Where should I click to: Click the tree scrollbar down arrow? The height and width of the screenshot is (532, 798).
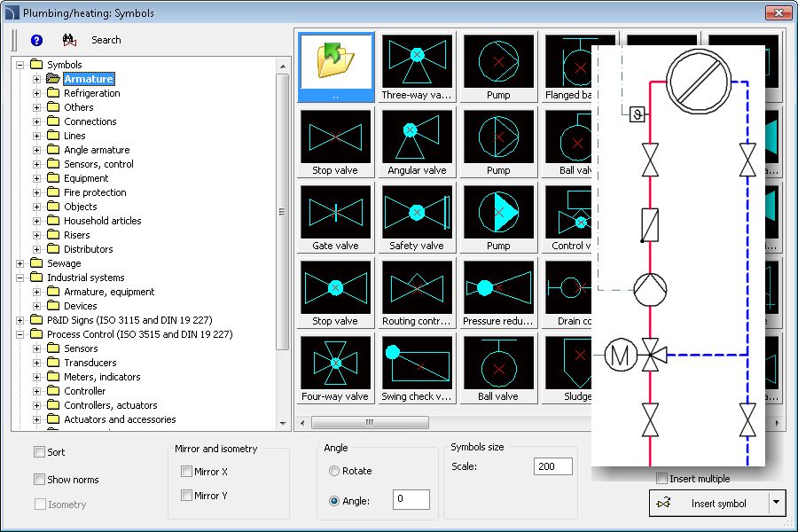tap(283, 423)
